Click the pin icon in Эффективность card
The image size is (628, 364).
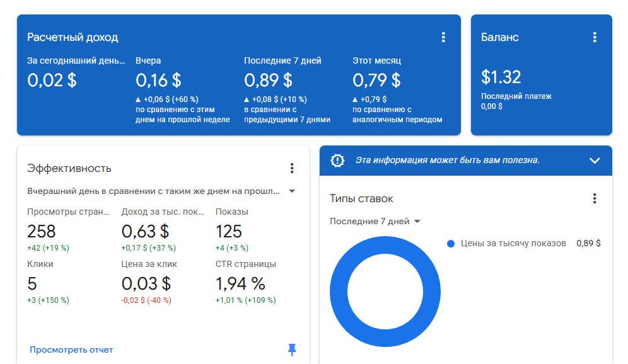pos(291,350)
